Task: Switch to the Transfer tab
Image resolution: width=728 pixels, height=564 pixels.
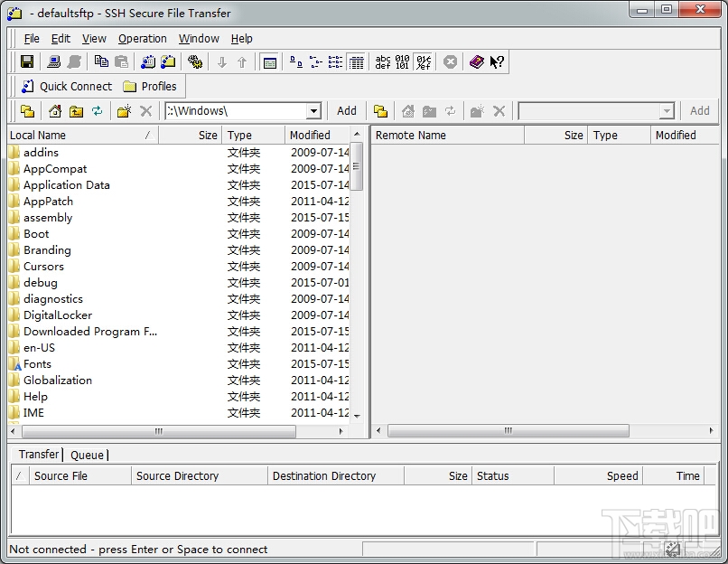Action: click(x=39, y=454)
